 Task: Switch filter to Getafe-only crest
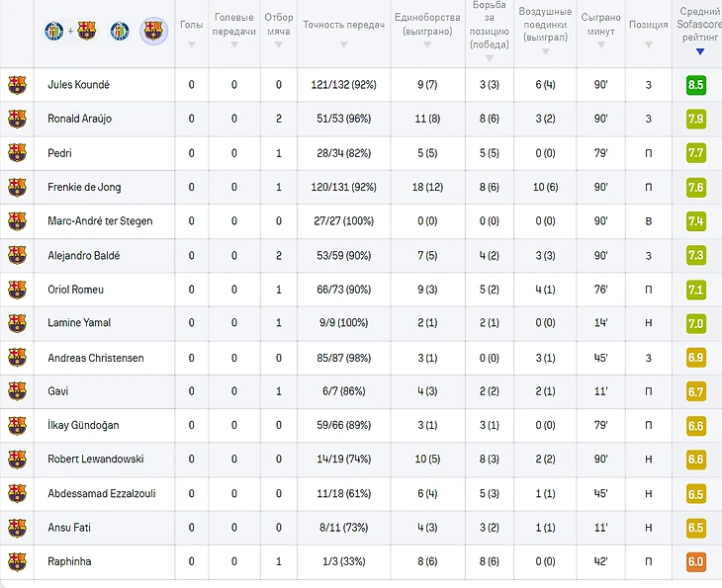120,31
